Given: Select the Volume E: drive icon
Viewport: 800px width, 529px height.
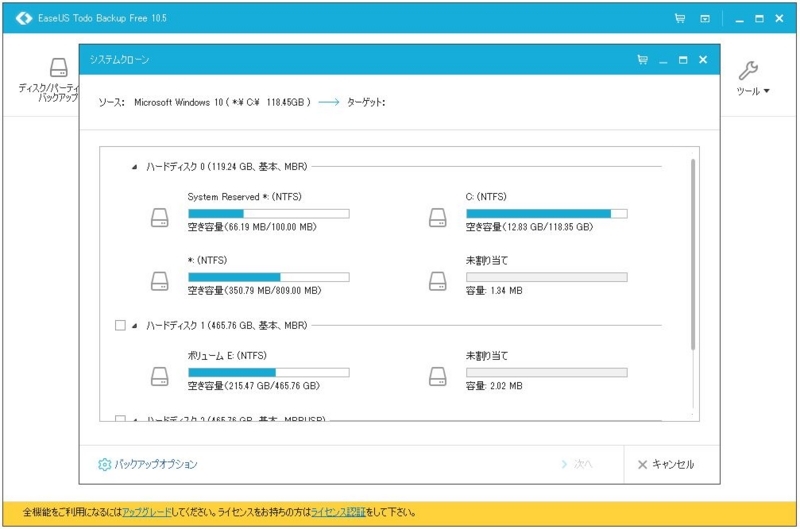Looking at the screenshot, I should point(160,376).
